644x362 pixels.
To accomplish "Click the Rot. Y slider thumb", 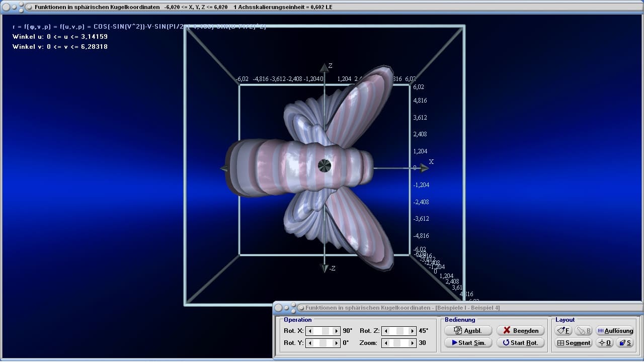I will pos(324,343).
